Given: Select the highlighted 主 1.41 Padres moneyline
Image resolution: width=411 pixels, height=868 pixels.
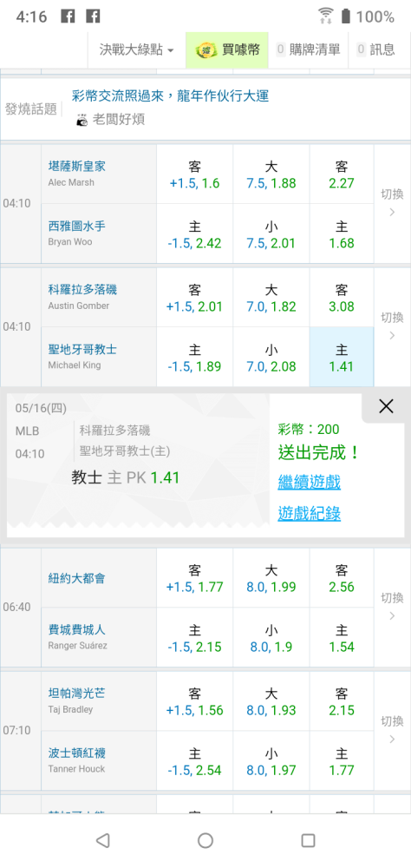Looking at the screenshot, I should (342, 357).
